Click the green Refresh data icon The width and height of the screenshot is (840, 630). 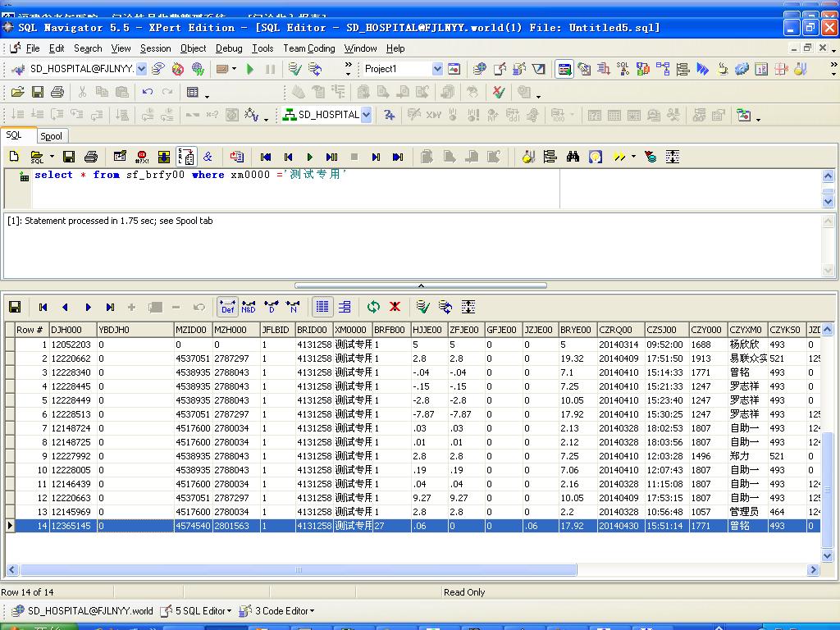click(x=373, y=307)
